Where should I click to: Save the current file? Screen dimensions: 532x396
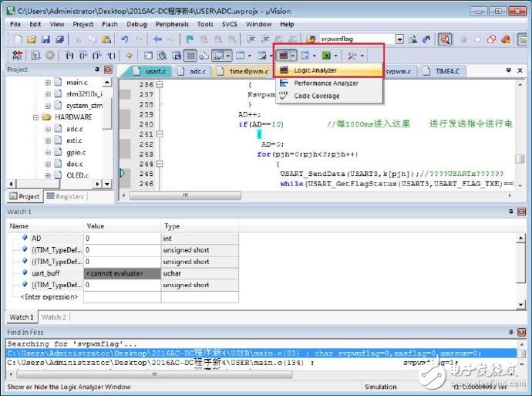coord(45,39)
